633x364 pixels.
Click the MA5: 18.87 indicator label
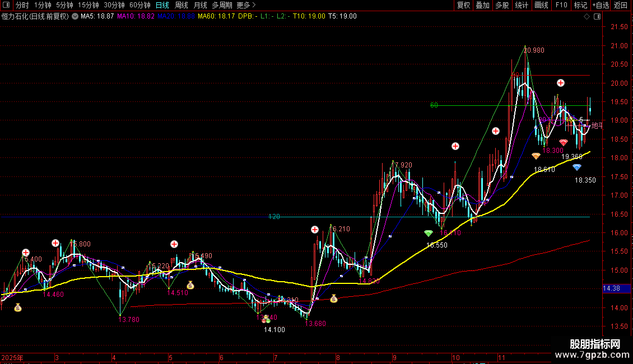[97, 16]
